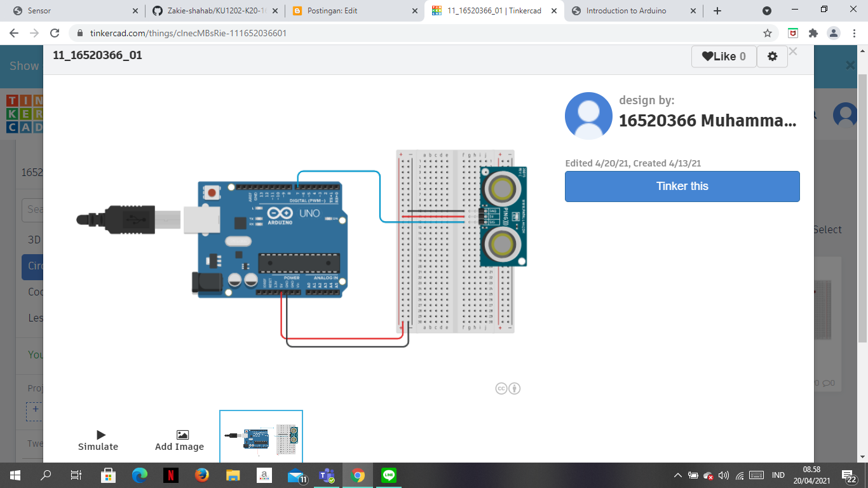
Task: Click Add Image button
Action: (x=179, y=440)
